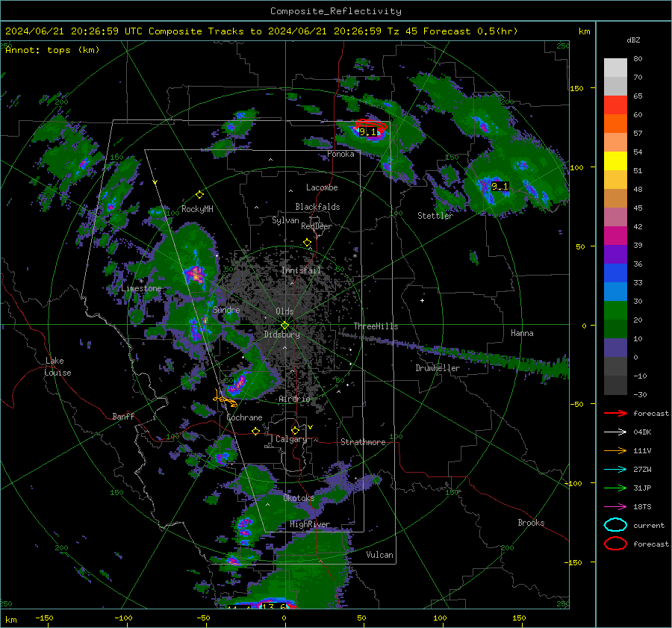672x628 pixels.
Task: Click the Olds city label
Action: click(x=284, y=311)
